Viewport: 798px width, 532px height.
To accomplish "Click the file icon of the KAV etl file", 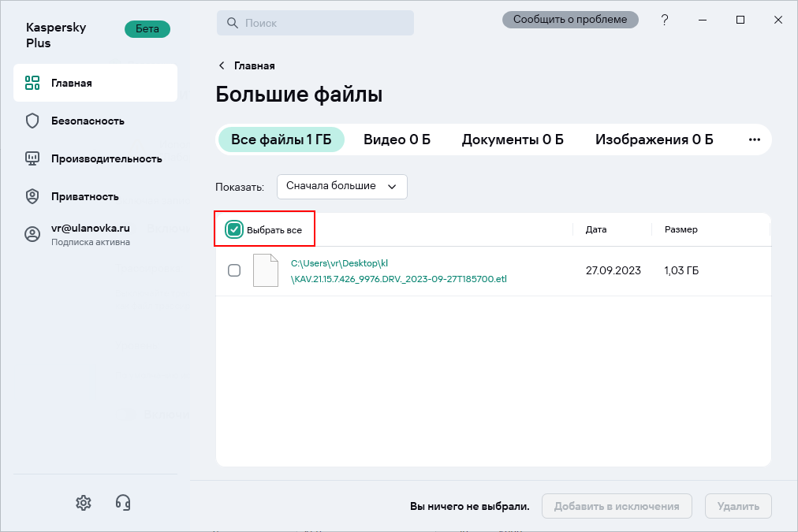I will click(x=266, y=270).
